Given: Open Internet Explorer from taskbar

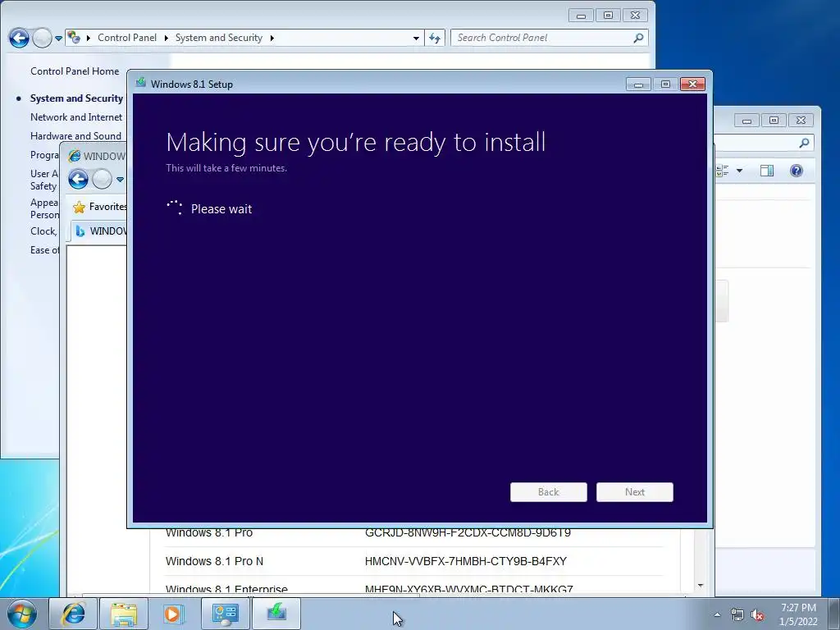Looking at the screenshot, I should [73, 614].
